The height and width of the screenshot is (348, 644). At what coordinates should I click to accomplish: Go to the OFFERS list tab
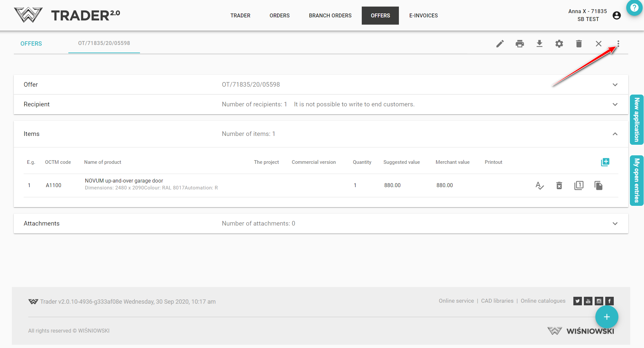point(31,44)
